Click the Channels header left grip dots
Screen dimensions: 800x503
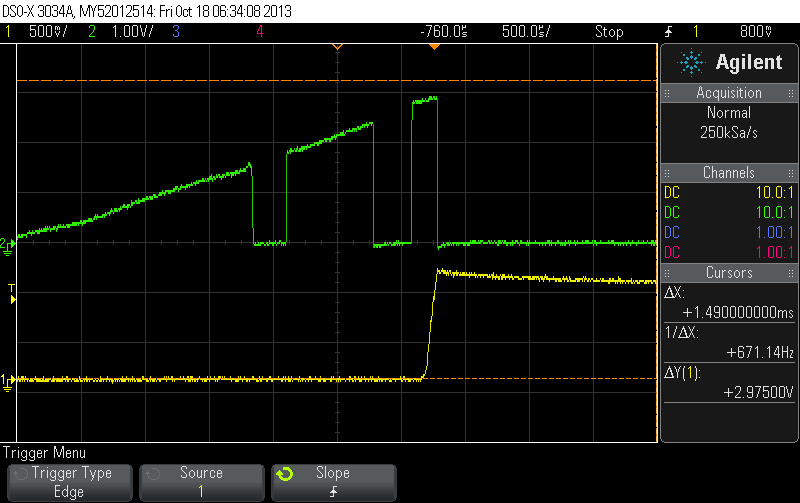click(x=667, y=172)
